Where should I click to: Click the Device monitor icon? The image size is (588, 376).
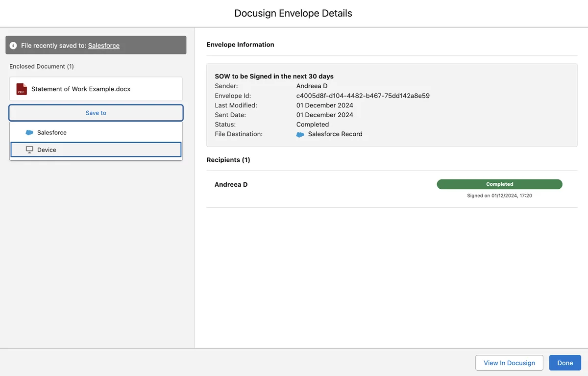[x=29, y=150]
